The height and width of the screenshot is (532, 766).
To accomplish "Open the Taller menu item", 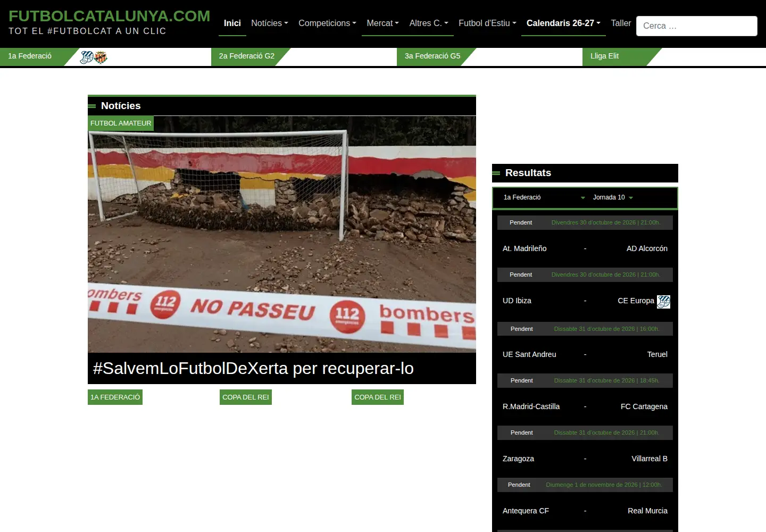I will click(x=621, y=23).
